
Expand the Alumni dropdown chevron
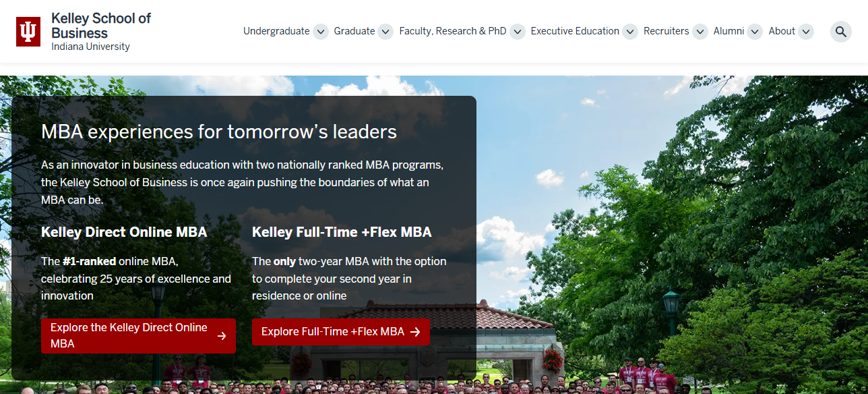754,31
